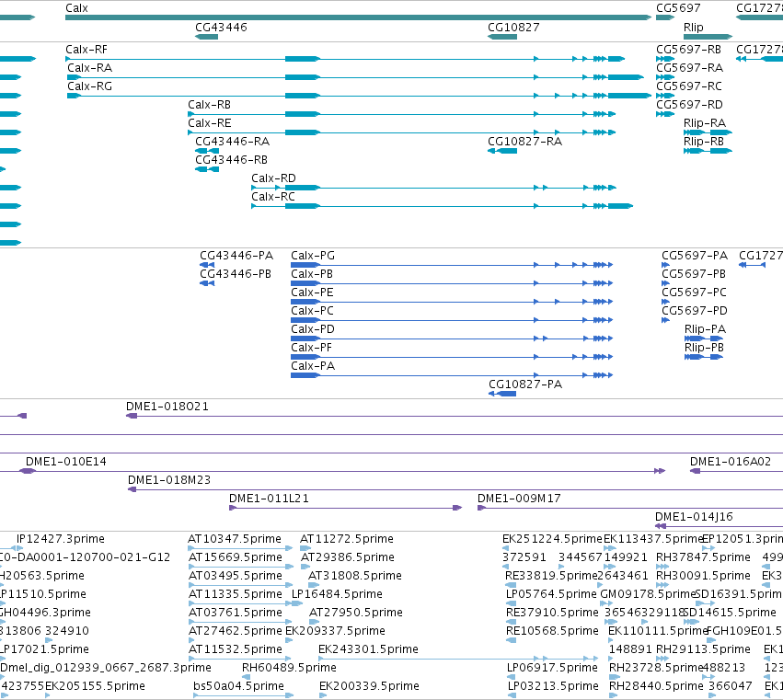This screenshot has height=700, width=783.
Task: Click EST LP05764.5prime
Action: tap(551, 594)
